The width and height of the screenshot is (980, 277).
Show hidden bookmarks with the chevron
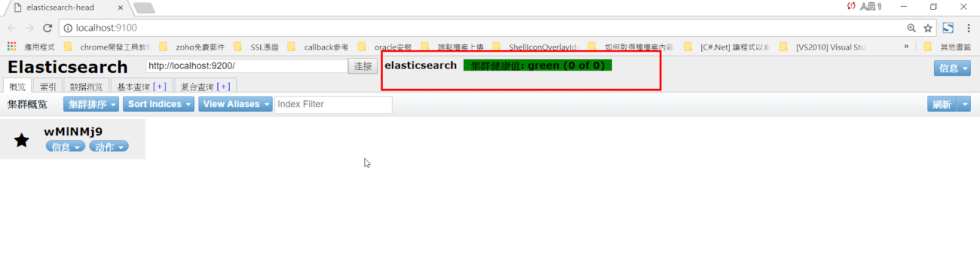(x=907, y=47)
